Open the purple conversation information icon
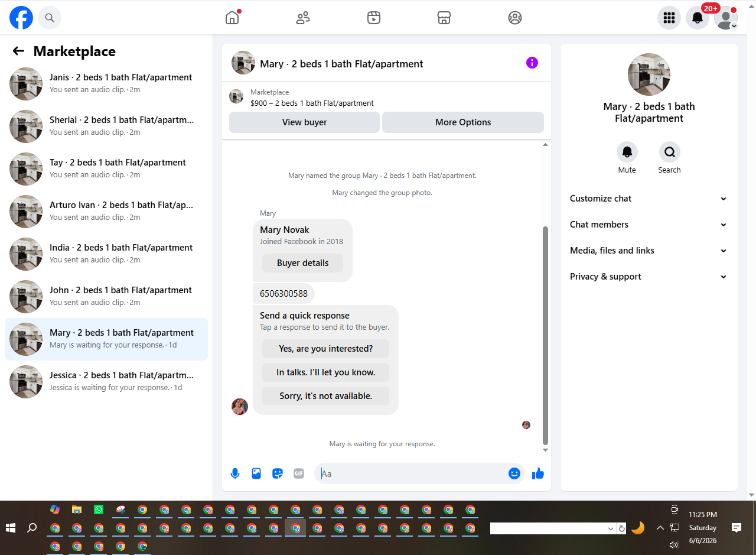This screenshot has height=555, width=756. click(532, 63)
